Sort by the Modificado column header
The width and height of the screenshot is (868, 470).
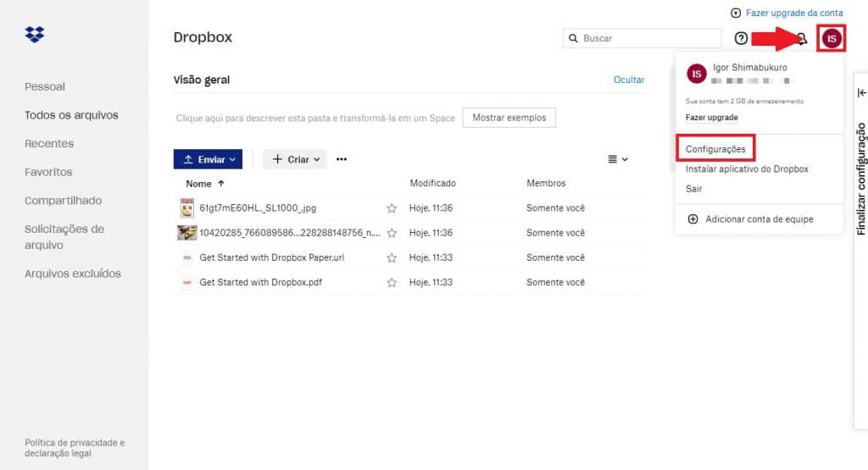coord(433,183)
